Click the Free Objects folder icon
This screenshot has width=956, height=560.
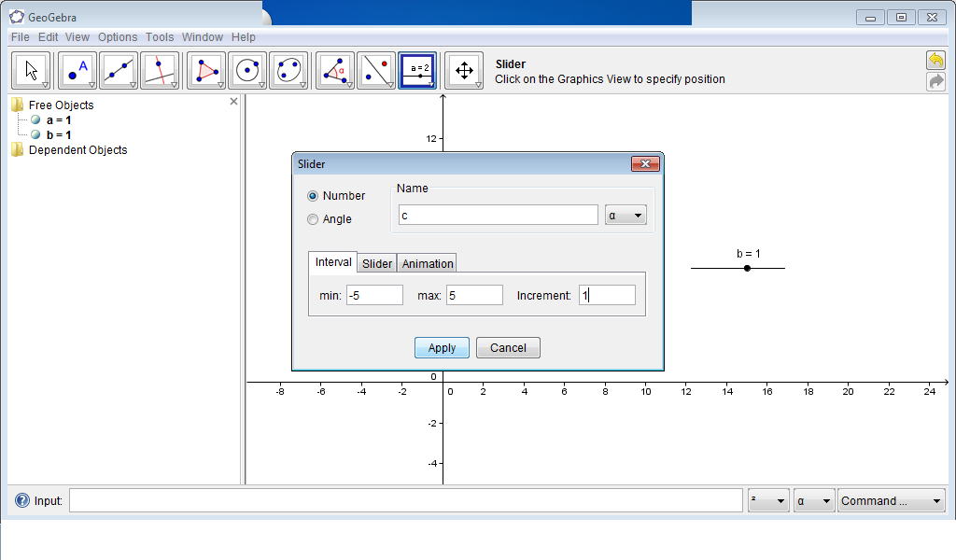(18, 105)
